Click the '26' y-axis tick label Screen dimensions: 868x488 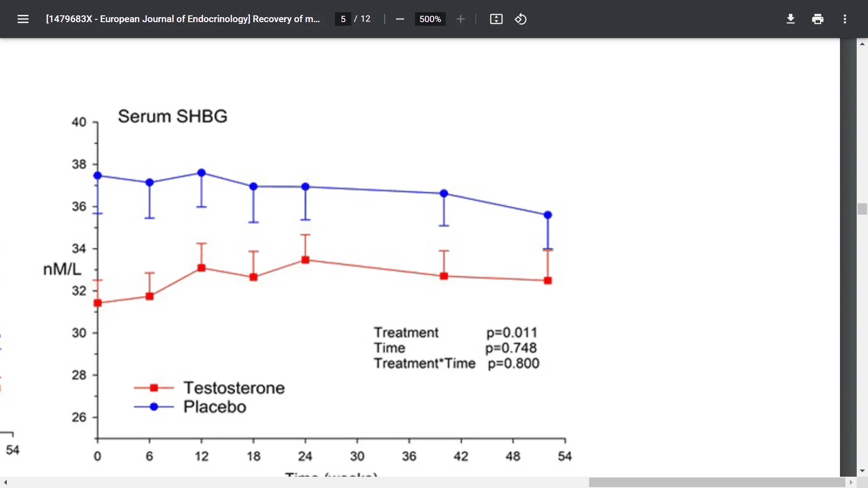(79, 417)
